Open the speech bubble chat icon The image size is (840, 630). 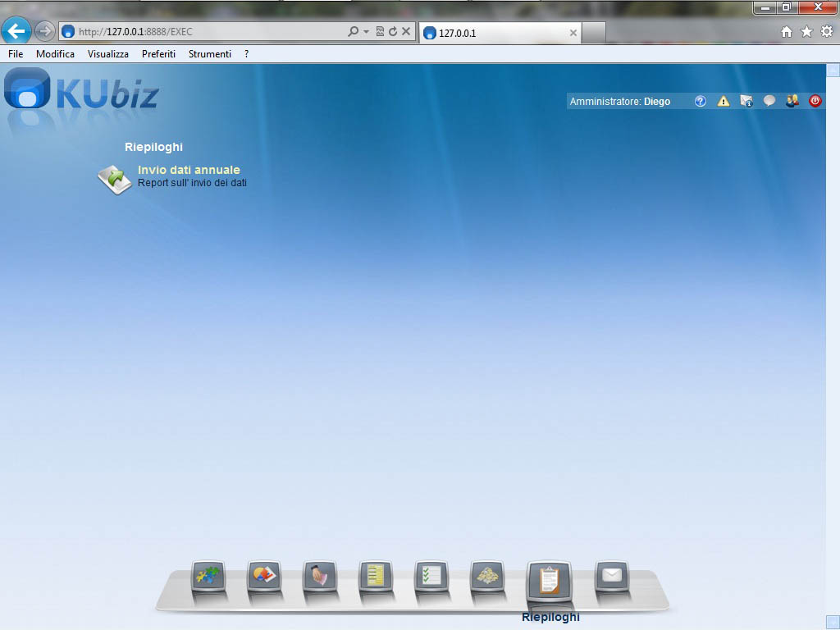click(x=769, y=102)
